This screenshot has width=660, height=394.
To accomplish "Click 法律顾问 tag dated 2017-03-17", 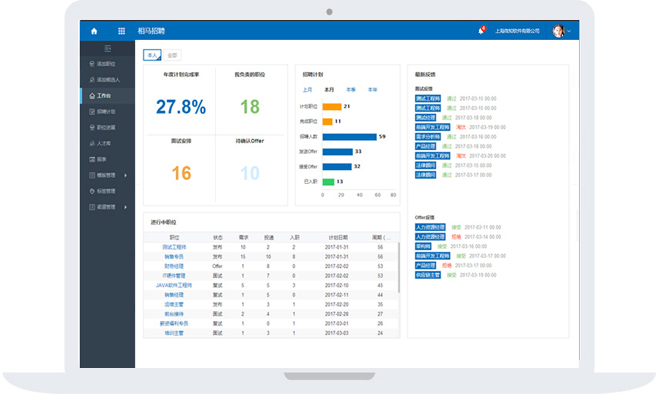I will [x=426, y=175].
